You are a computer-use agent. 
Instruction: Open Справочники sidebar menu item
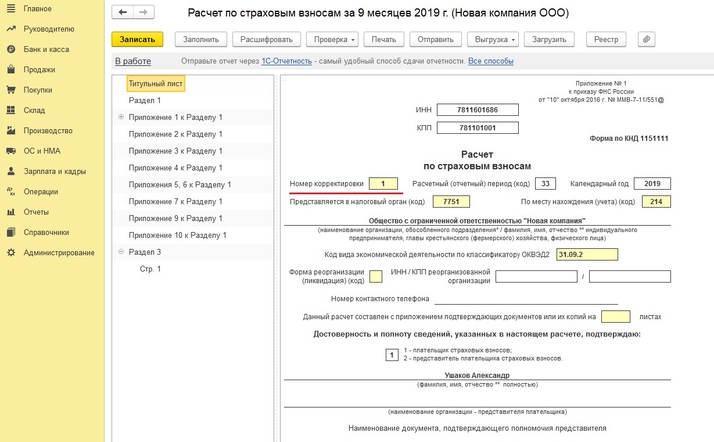pyautogui.click(x=46, y=232)
